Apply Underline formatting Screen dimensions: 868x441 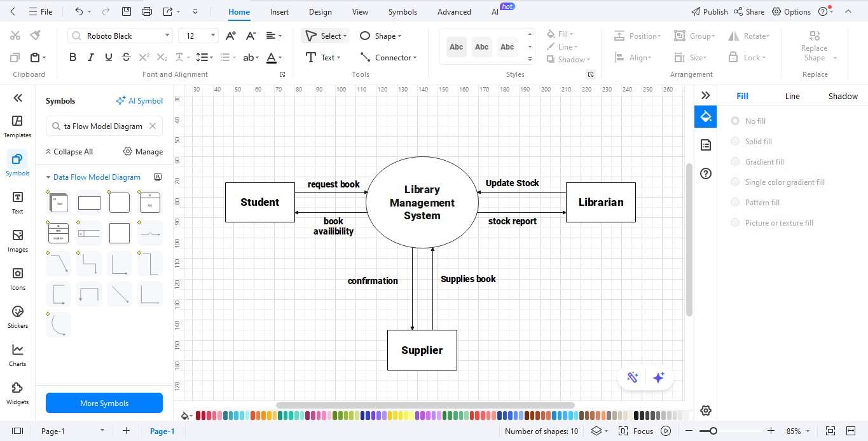108,57
